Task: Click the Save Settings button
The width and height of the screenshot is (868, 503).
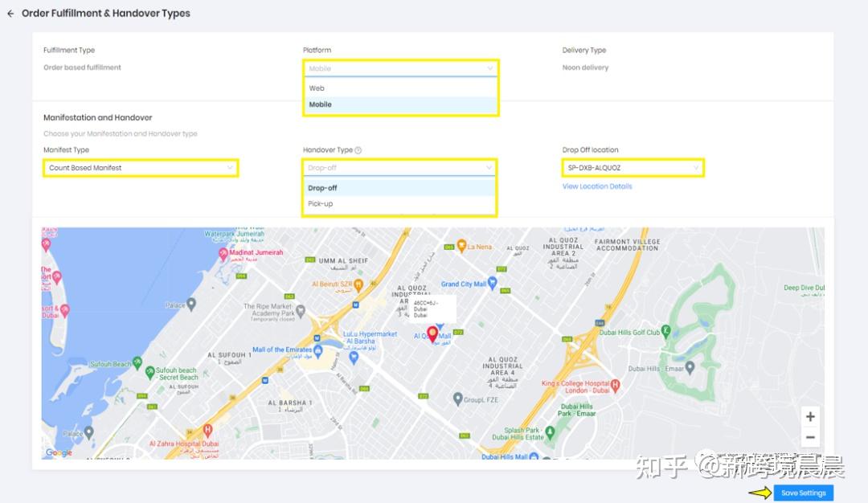Action: click(804, 494)
